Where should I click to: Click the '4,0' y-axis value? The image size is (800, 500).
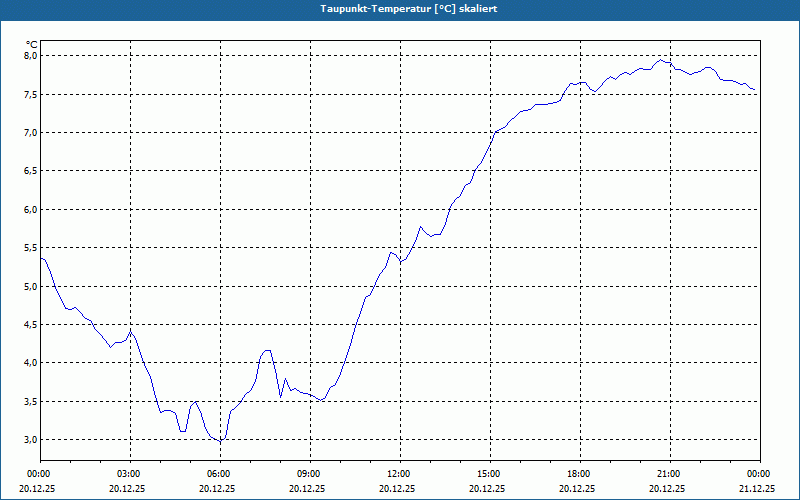pyautogui.click(x=32, y=363)
